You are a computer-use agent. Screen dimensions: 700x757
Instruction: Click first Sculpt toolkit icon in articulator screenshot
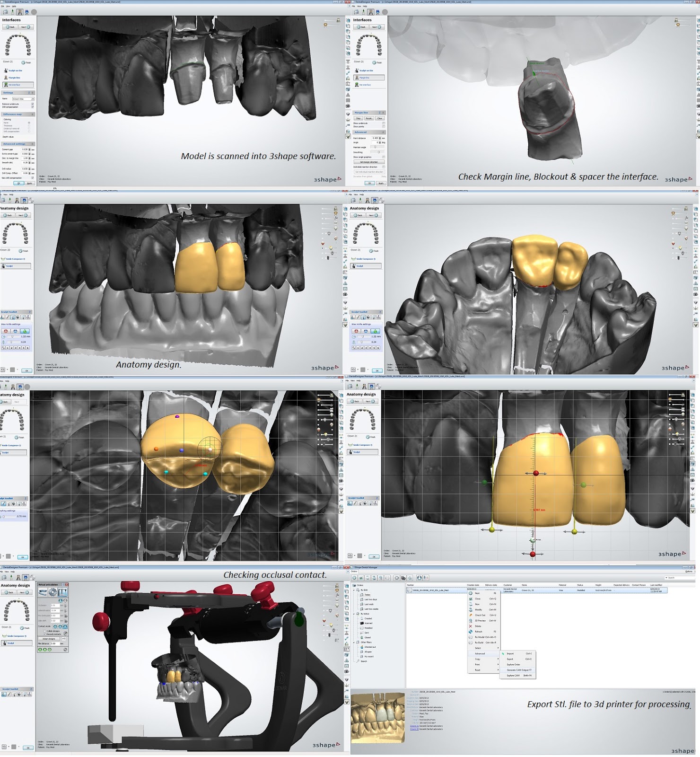4,694
